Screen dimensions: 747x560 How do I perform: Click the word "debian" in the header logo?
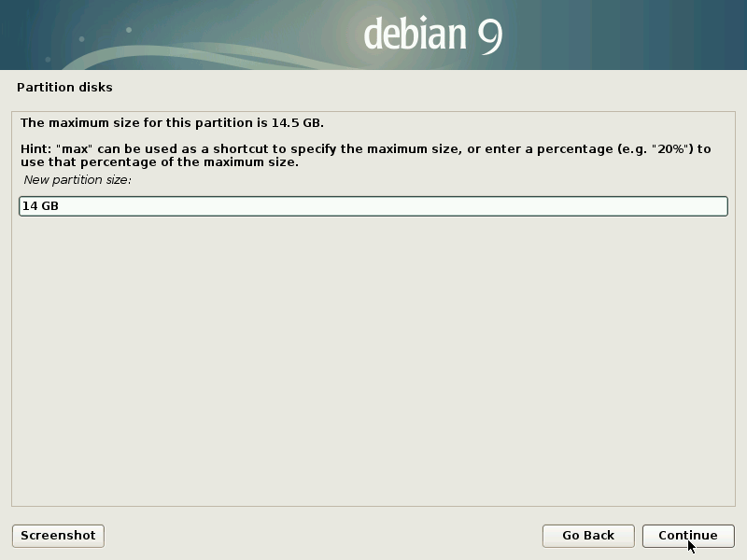pos(415,35)
